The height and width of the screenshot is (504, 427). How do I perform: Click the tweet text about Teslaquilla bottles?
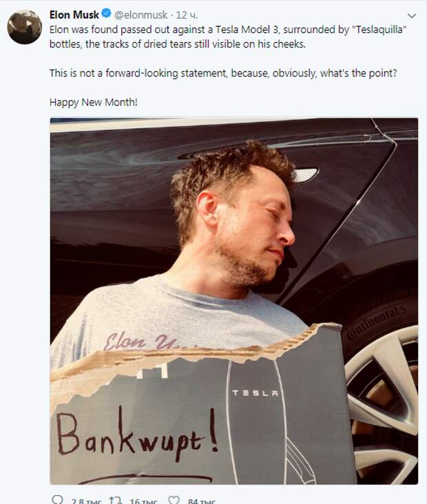click(228, 36)
